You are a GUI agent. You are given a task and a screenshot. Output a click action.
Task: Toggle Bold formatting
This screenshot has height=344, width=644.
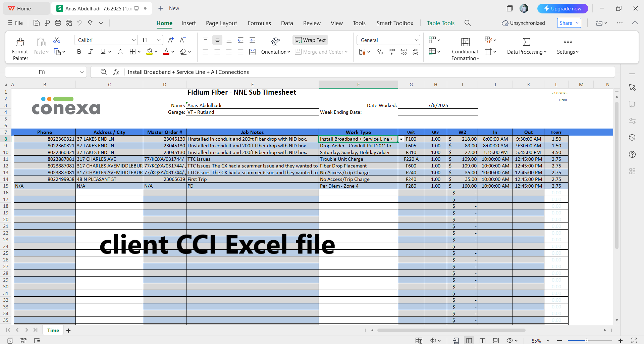click(x=79, y=52)
